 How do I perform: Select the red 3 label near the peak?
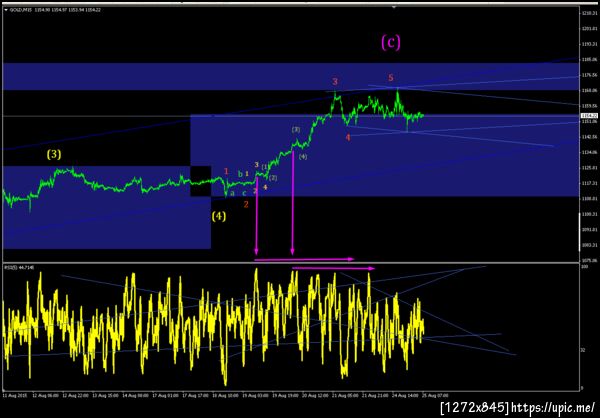point(335,82)
